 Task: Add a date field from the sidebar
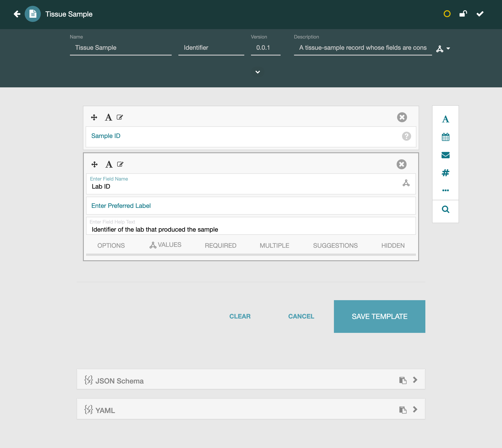click(x=445, y=137)
